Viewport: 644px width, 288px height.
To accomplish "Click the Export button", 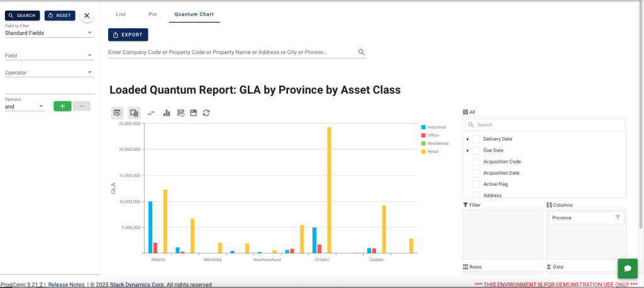I will [128, 35].
